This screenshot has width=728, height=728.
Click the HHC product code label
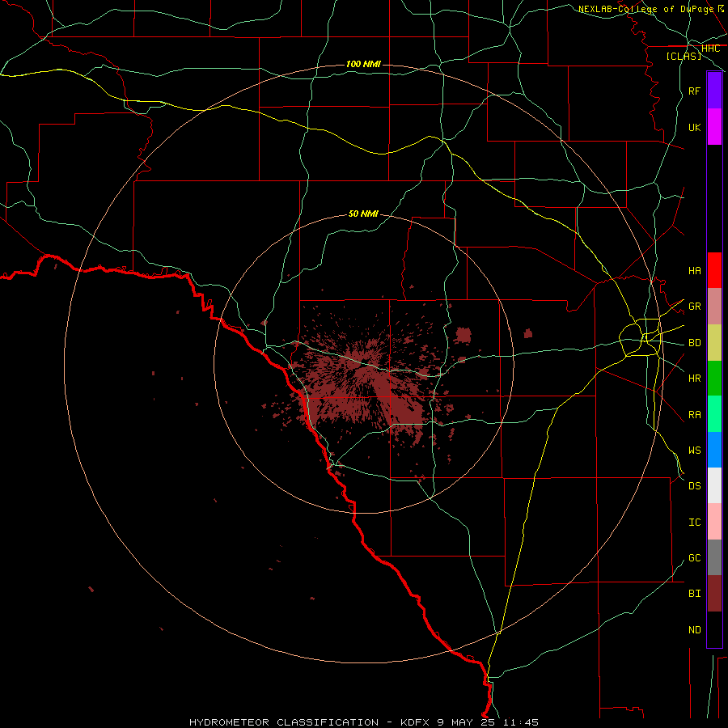click(710, 49)
